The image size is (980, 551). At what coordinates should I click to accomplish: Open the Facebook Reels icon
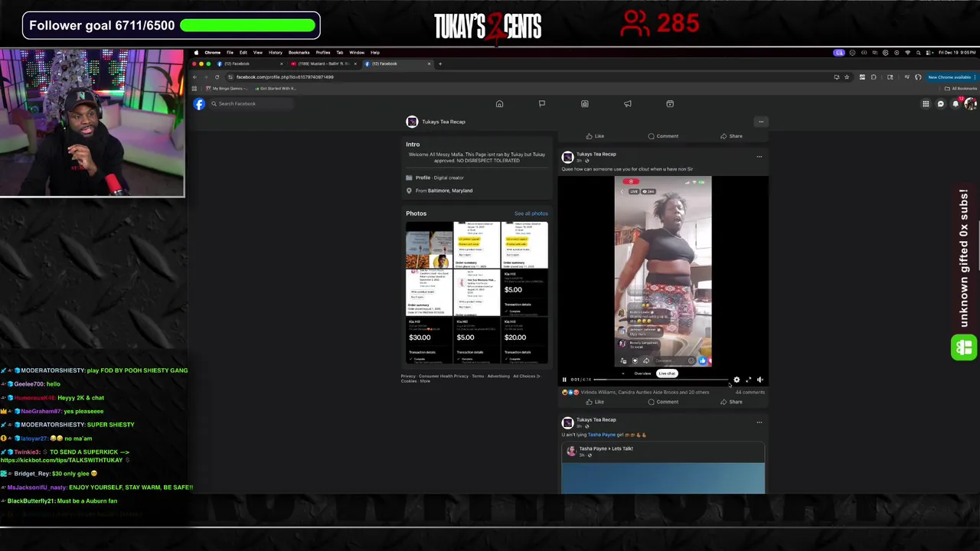[x=670, y=104]
